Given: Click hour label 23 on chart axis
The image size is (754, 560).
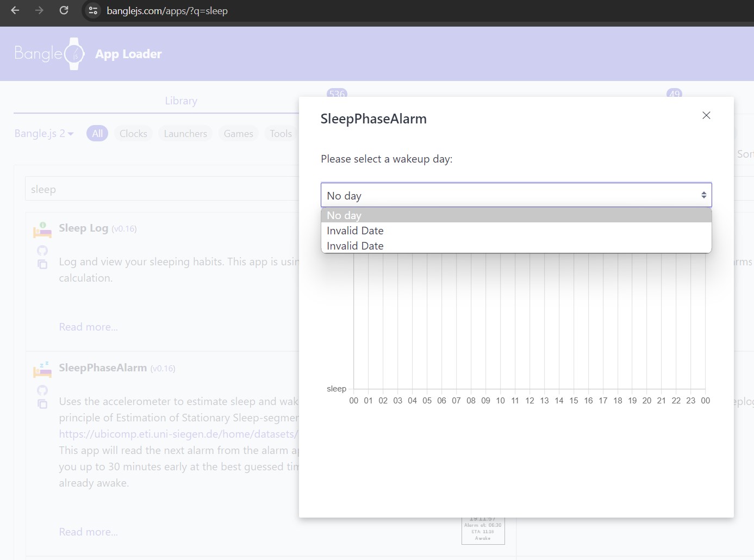Looking at the screenshot, I should pyautogui.click(x=690, y=401).
